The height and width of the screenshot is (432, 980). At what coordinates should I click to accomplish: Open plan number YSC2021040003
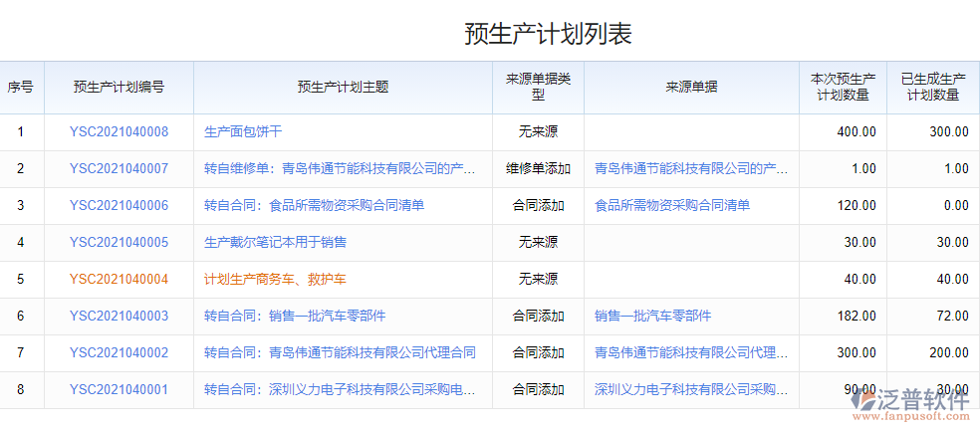tap(119, 316)
